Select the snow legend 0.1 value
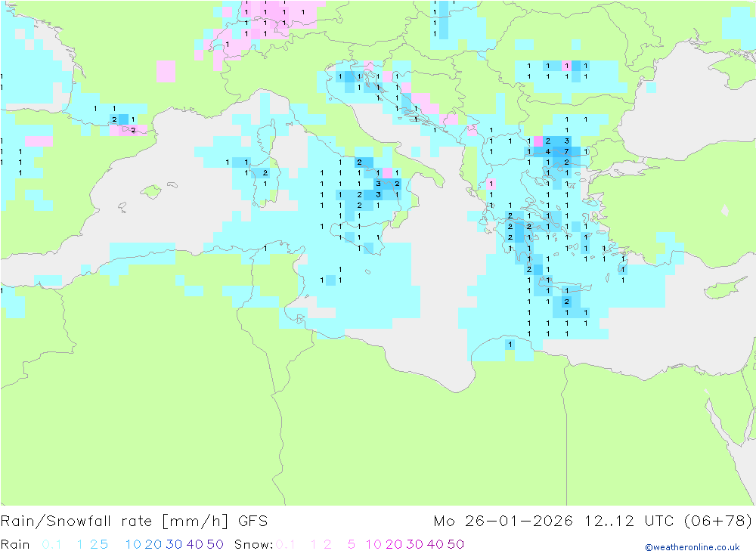The width and height of the screenshot is (756, 554). 286,544
